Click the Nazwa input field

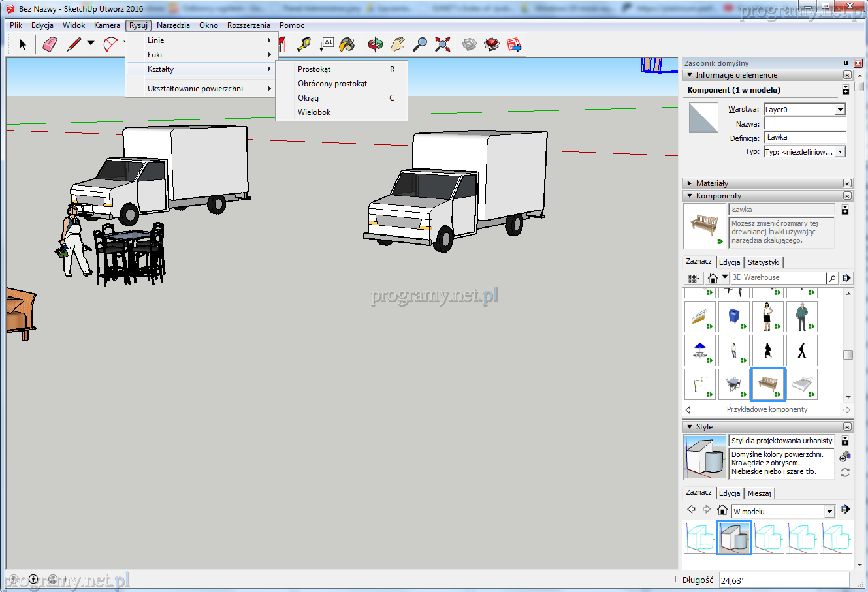(805, 124)
